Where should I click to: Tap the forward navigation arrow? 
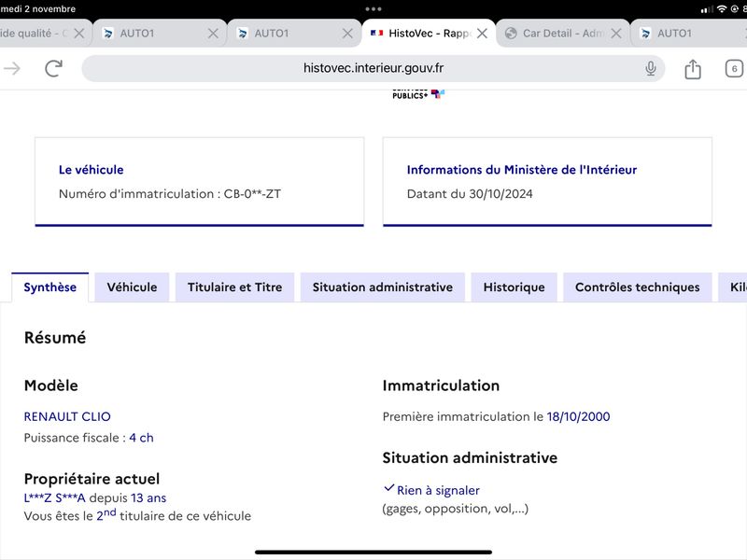(12, 68)
